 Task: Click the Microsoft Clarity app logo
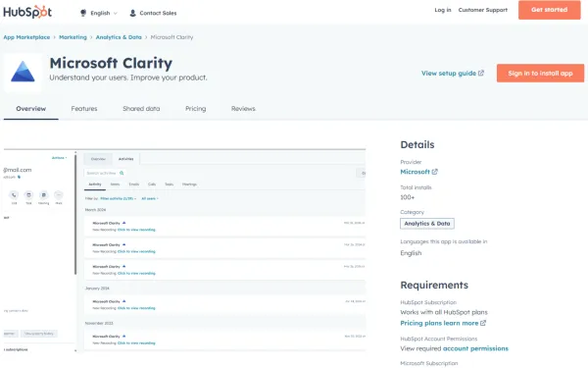(x=23, y=72)
